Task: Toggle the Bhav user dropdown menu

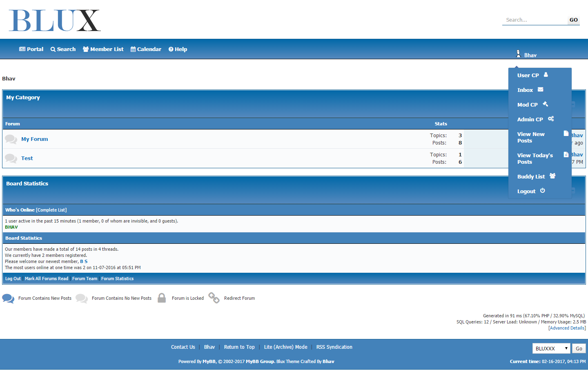Action: (527, 54)
